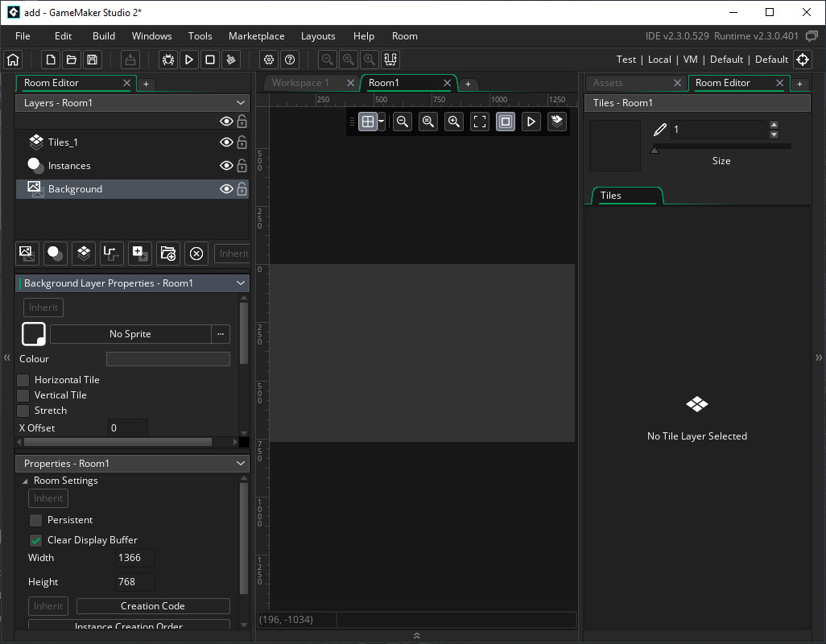Enable the Stretch checkbox
This screenshot has height=644, width=826.
coord(23,411)
